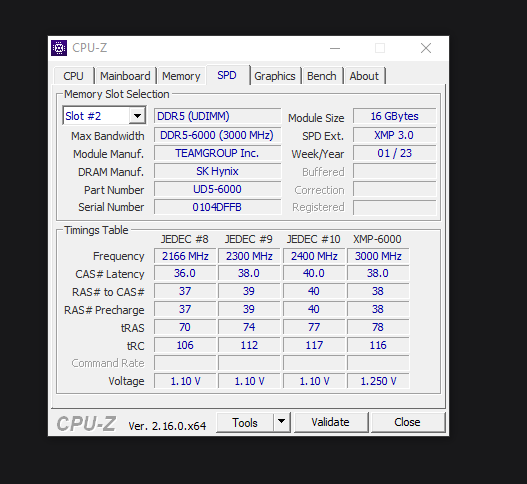Show the About tab
Screen dimensions: 527x484
pos(364,76)
